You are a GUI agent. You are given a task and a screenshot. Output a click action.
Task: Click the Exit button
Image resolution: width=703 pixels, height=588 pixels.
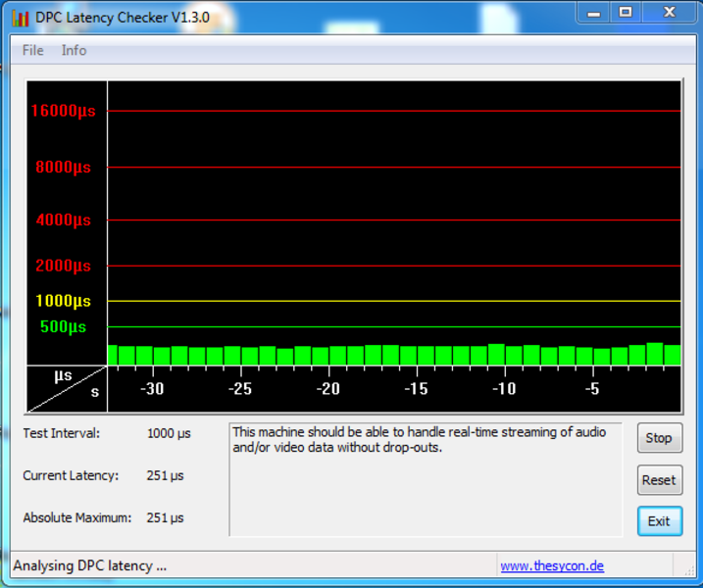click(x=660, y=521)
